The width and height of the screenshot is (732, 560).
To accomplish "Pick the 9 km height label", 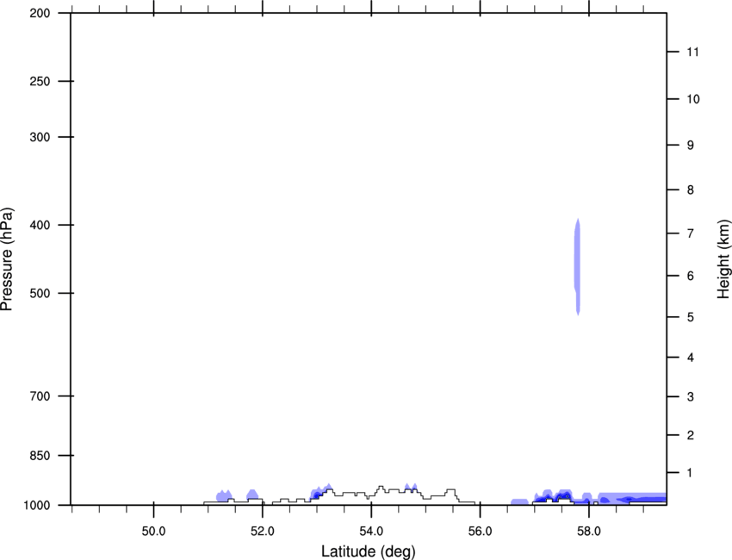I will click(x=691, y=146).
